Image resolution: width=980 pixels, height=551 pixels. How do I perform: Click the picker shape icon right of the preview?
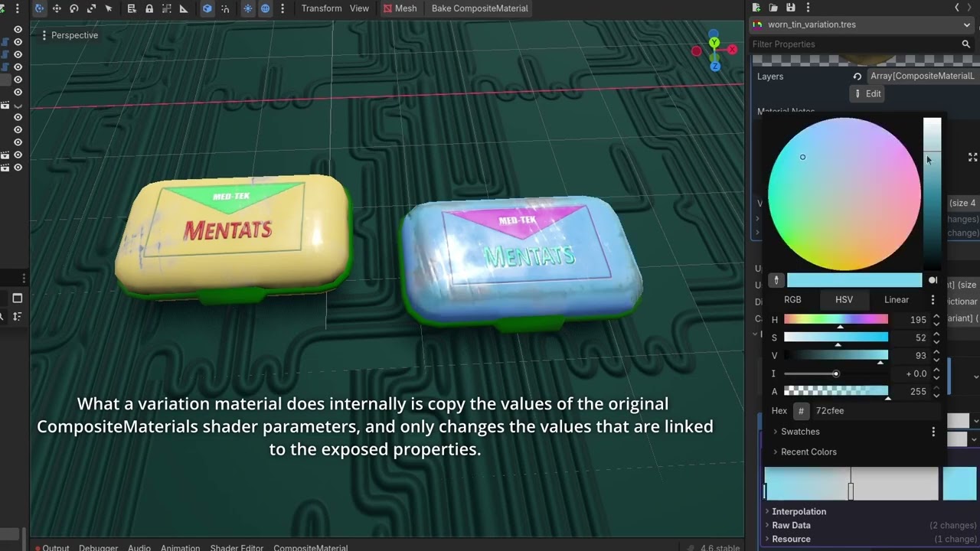[933, 280]
